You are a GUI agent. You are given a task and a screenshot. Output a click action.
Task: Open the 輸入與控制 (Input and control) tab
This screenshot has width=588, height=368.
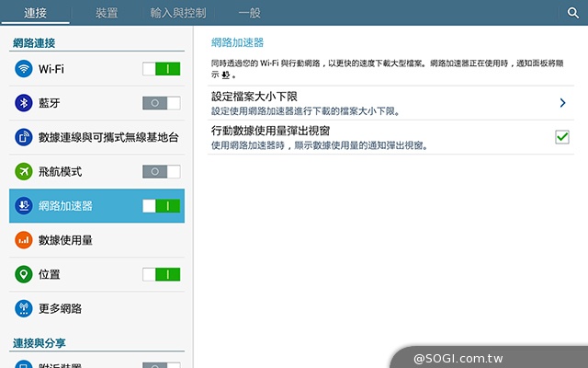178,13
